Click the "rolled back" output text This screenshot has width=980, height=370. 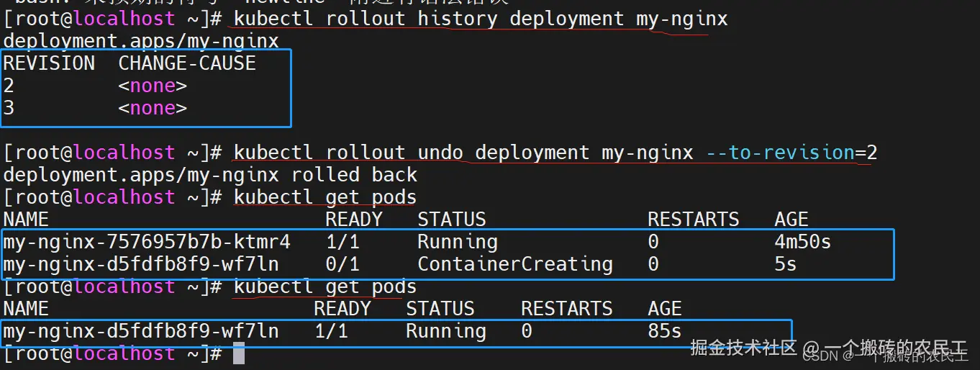tap(354, 175)
